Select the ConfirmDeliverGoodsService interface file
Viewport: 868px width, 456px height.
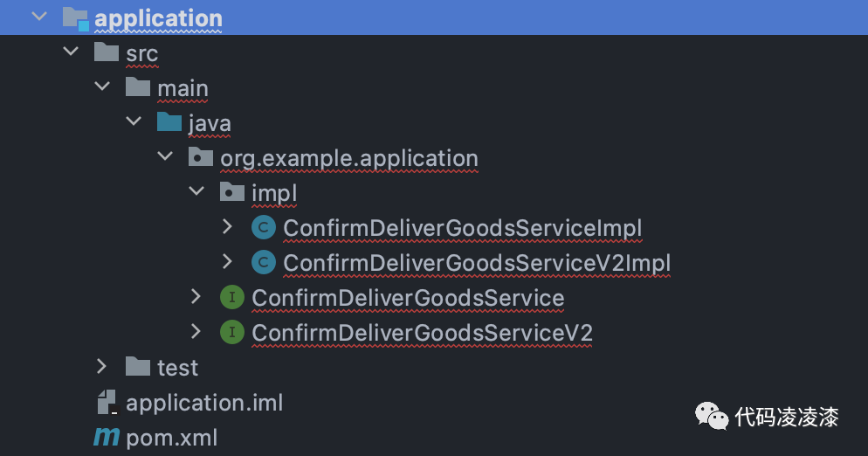point(408,298)
